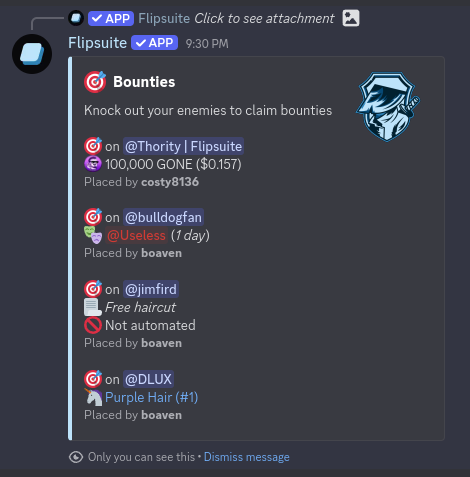Click the Flipsuite username in message header
This screenshot has height=477, width=470.
97,43
